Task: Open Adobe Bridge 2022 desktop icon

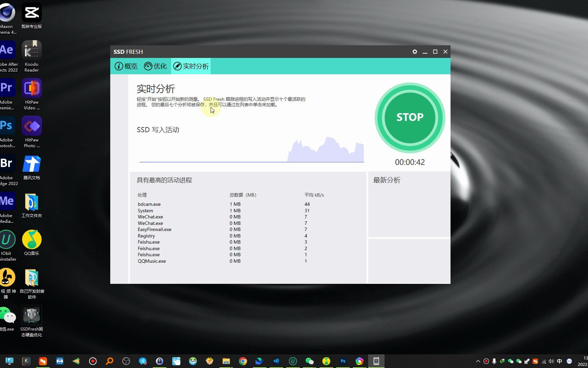Action: [x=7, y=170]
